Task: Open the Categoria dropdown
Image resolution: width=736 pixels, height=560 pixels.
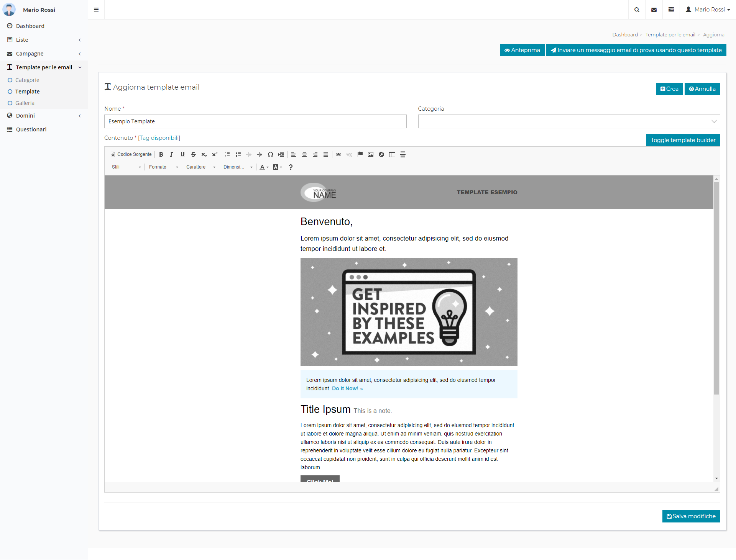Action: 569,121
